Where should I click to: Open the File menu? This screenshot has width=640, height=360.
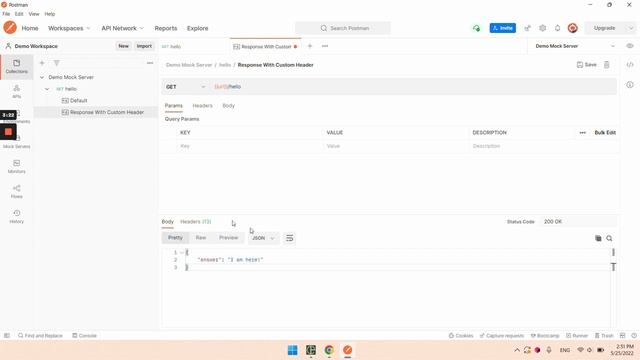[x=6, y=14]
